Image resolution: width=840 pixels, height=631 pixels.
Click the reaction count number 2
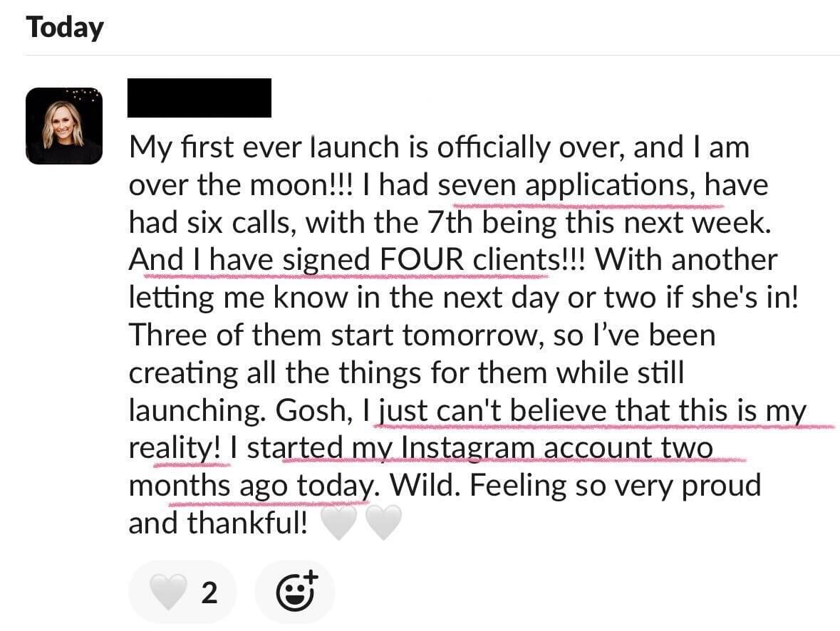209,593
